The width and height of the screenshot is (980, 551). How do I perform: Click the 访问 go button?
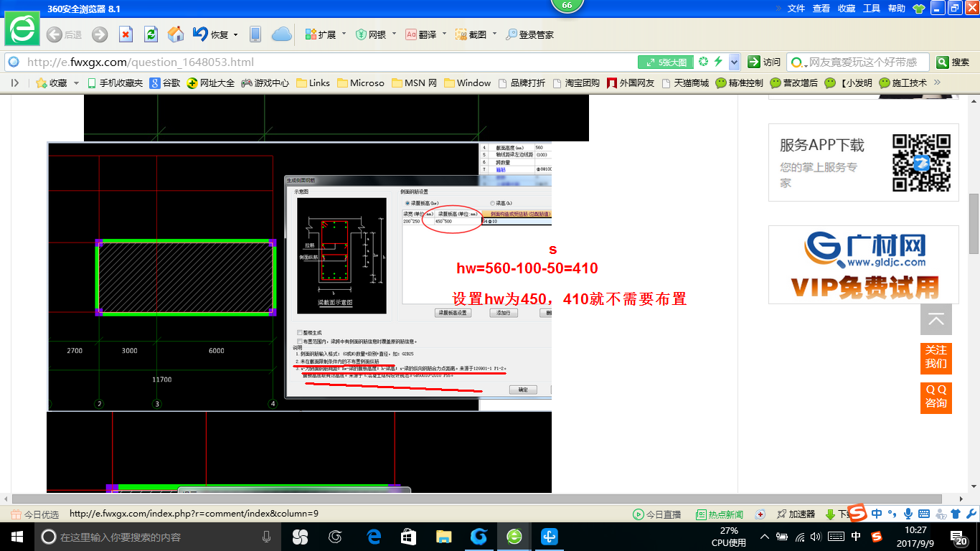[765, 62]
